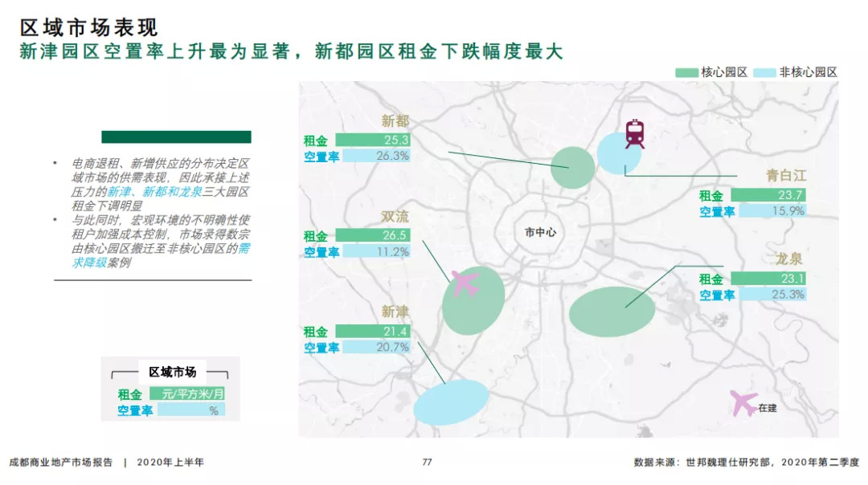Viewport: 868px width, 485px height.
Task: Click the train icon near Qingbaijiang
Action: click(x=635, y=134)
